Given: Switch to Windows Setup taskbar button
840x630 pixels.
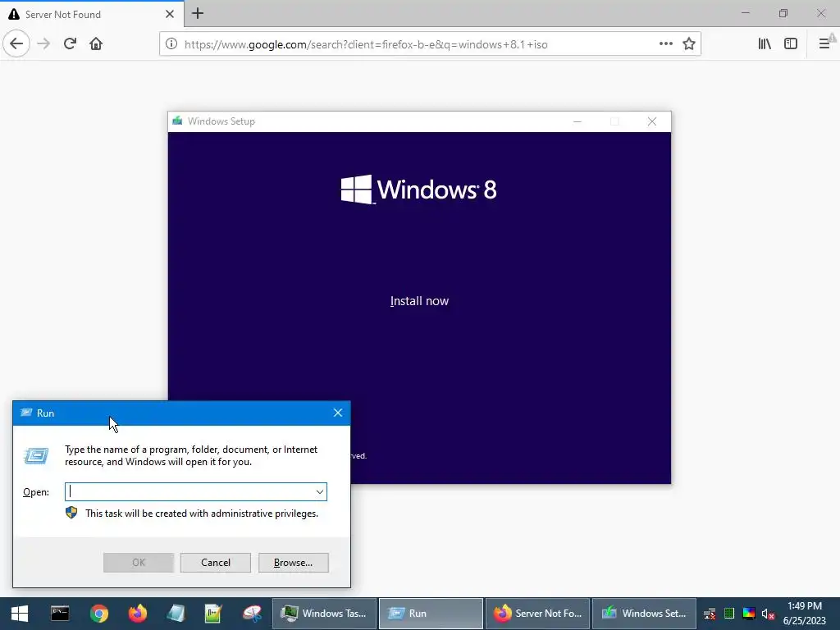Looking at the screenshot, I should (x=644, y=614).
